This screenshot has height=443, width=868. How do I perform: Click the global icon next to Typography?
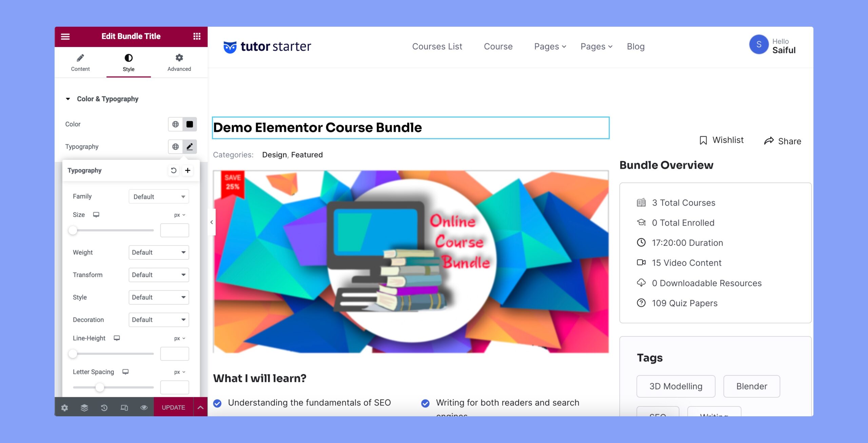click(x=175, y=146)
